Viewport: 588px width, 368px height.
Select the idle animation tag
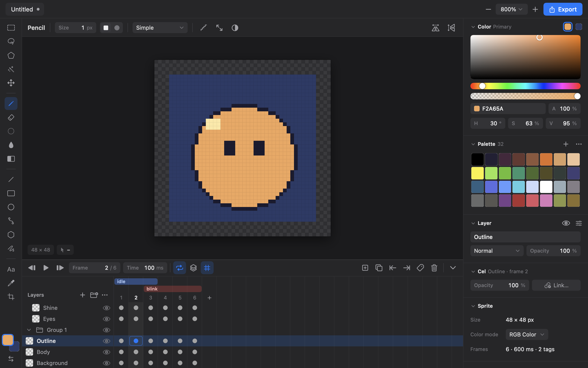click(x=136, y=281)
